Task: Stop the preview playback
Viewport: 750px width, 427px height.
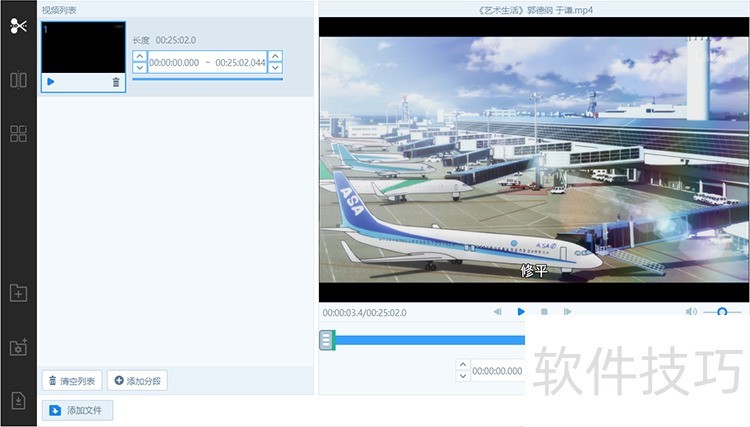Action: (x=544, y=312)
